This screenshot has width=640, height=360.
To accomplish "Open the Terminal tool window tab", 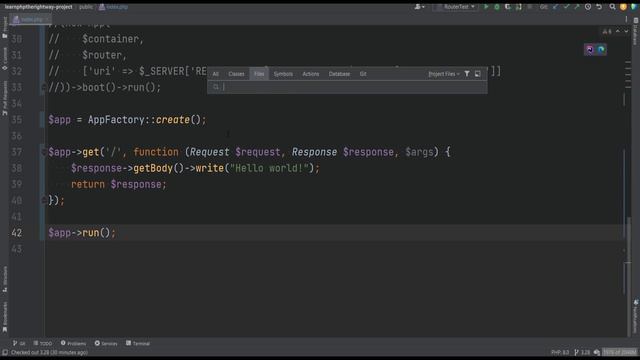I will tap(138, 343).
